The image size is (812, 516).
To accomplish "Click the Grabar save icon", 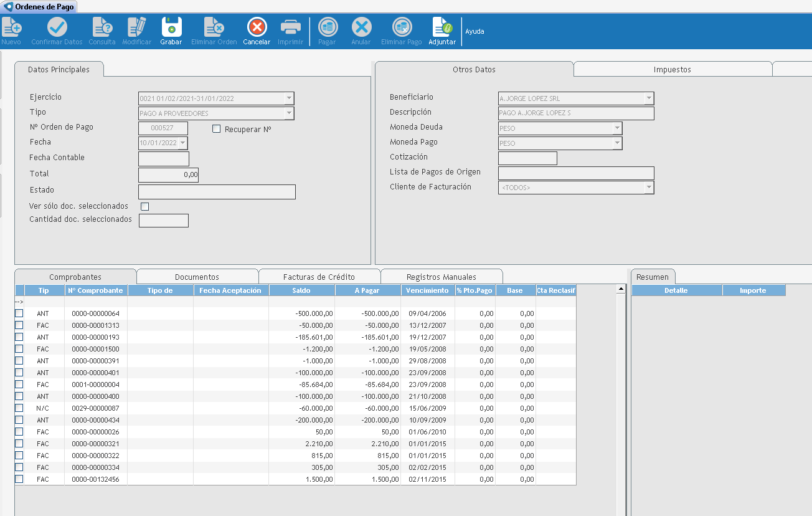I will (171, 27).
